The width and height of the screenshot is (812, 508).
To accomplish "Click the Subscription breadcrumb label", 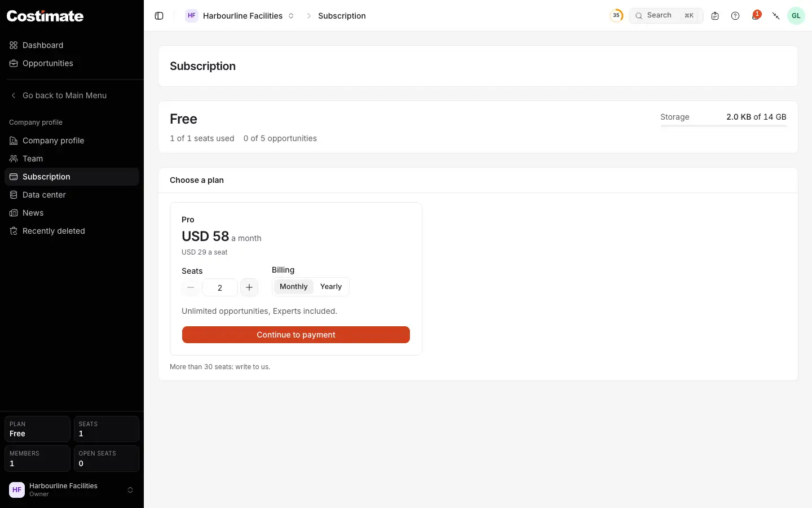I will [342, 16].
